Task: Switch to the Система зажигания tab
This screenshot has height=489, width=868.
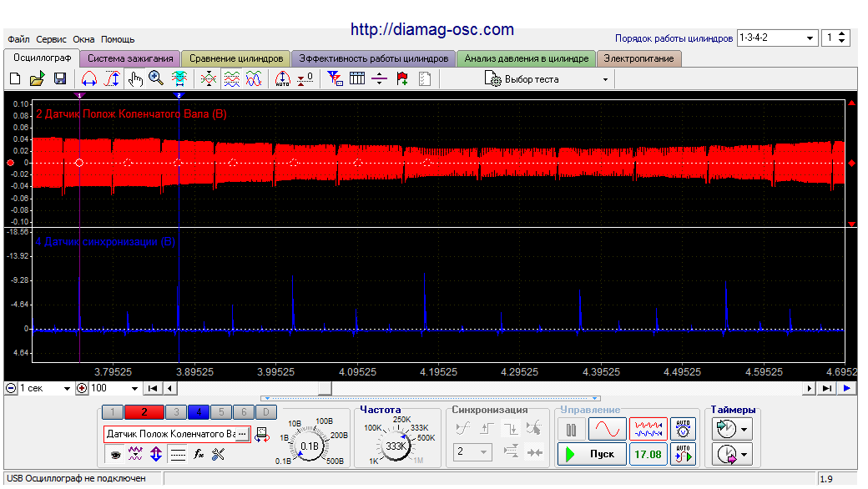Action: pyautogui.click(x=130, y=58)
